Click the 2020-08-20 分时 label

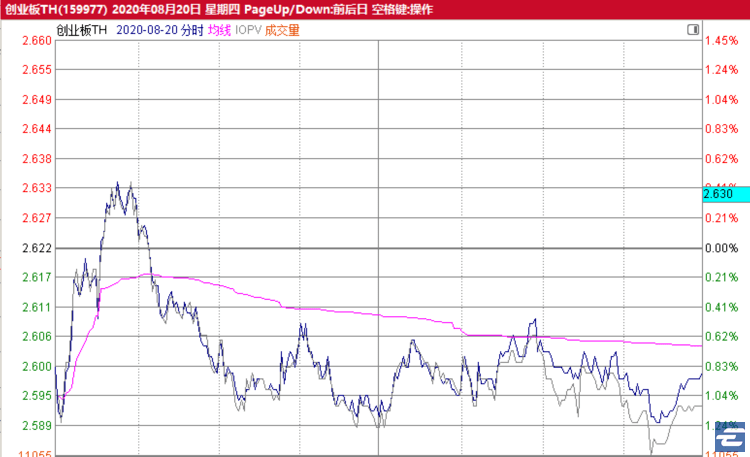[160, 30]
